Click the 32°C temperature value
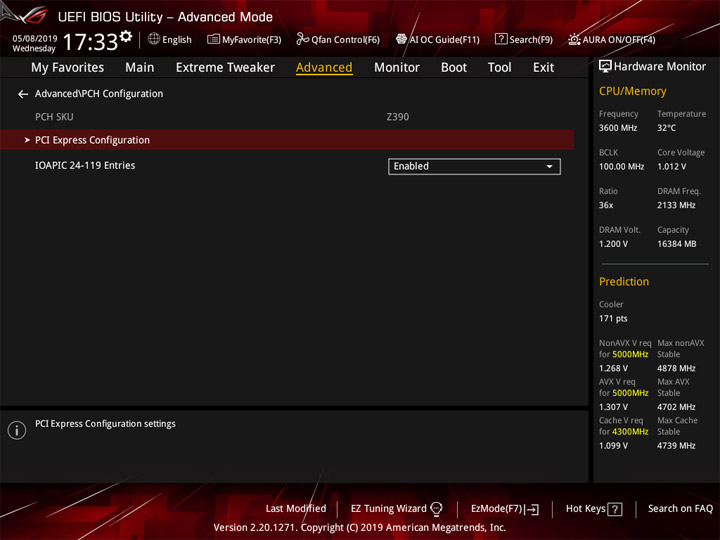Image resolution: width=720 pixels, height=540 pixels. 666,128
